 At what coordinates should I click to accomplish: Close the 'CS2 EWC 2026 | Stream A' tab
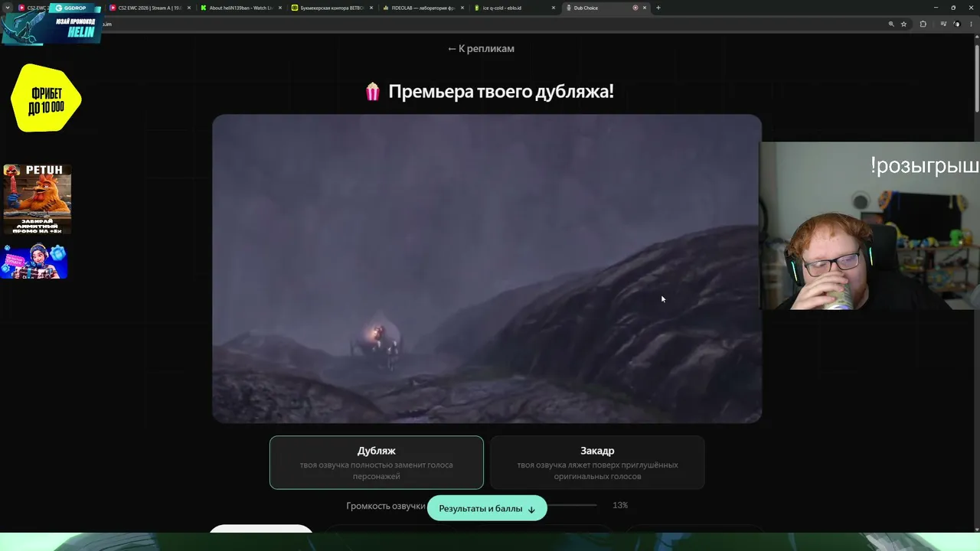(x=189, y=8)
